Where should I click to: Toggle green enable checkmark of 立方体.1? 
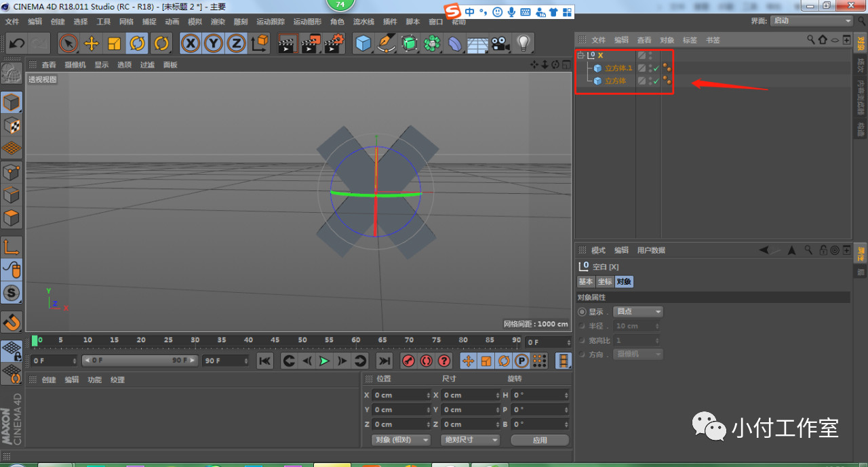(656, 68)
